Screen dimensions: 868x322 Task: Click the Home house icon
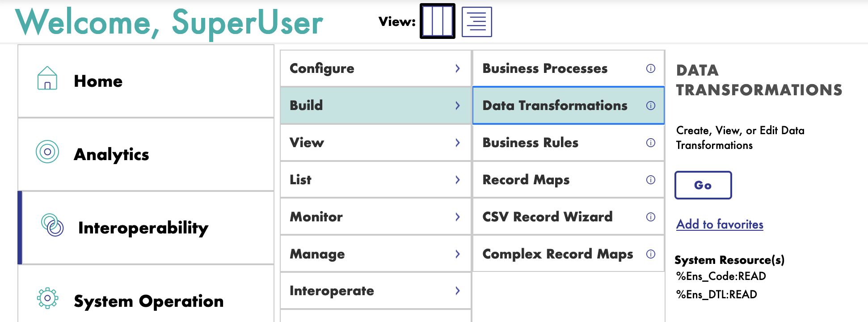point(47,78)
